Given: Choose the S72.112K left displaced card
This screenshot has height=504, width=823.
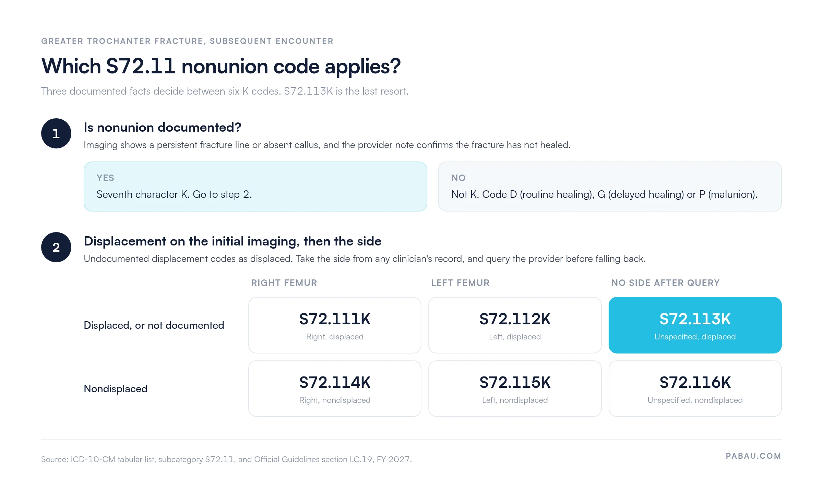Looking at the screenshot, I should tap(515, 325).
